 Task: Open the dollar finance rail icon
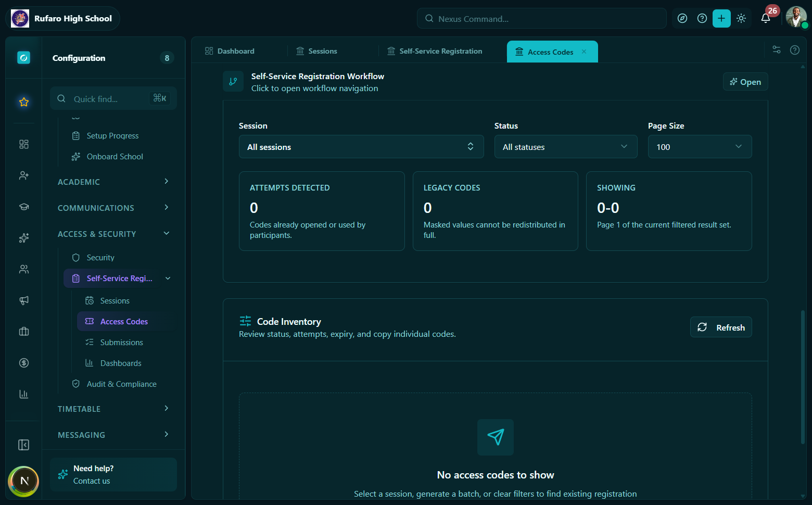tap(23, 363)
